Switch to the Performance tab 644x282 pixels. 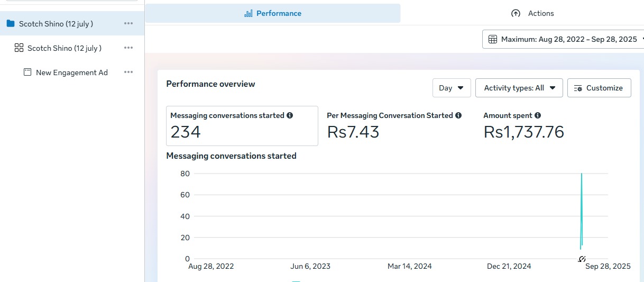click(273, 13)
